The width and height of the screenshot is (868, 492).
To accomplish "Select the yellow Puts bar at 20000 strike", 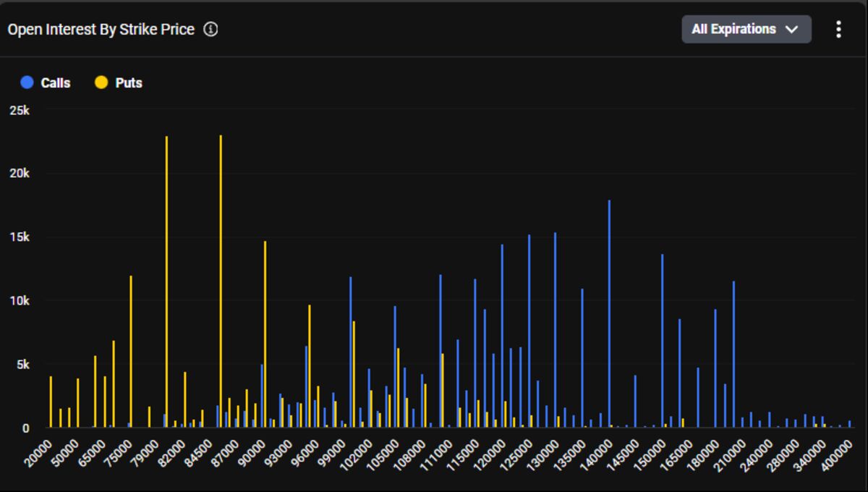I will pyautogui.click(x=51, y=402).
